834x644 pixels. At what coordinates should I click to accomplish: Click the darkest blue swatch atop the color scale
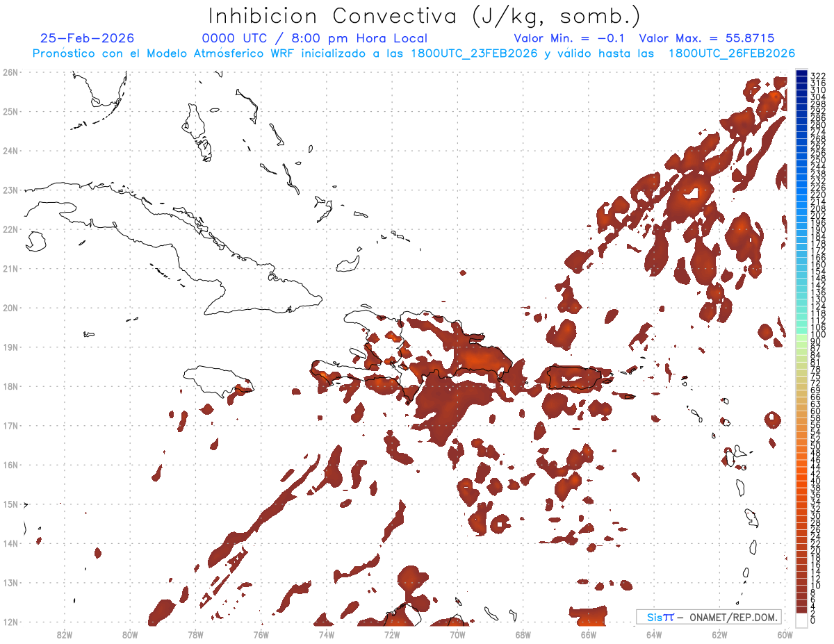click(801, 74)
